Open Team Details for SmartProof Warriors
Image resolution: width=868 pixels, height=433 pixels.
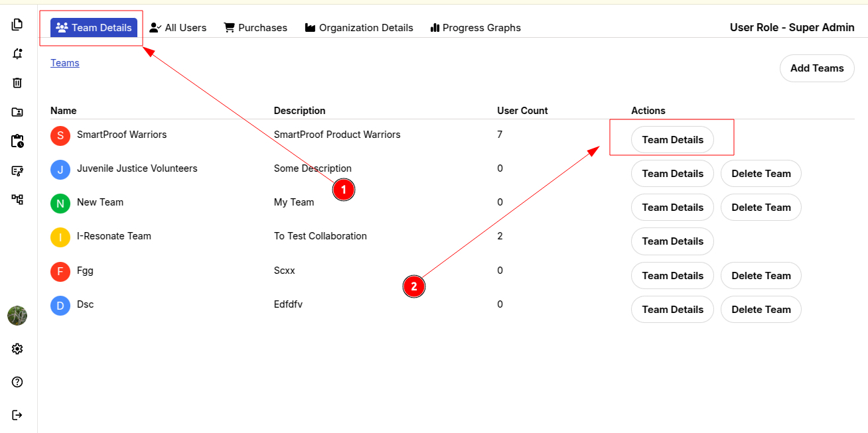tap(672, 140)
